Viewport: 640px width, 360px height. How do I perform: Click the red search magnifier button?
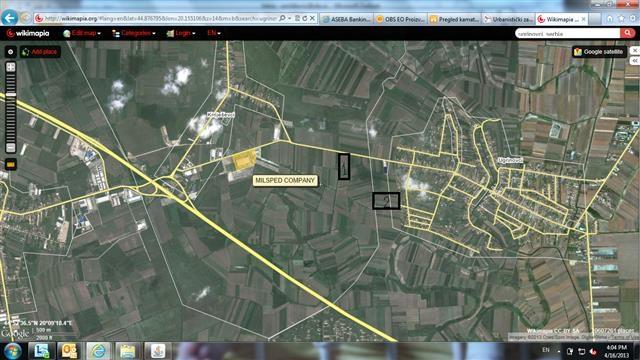(x=627, y=33)
